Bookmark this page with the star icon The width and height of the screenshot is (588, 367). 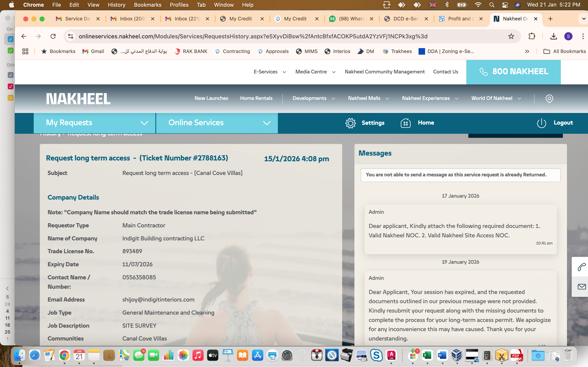click(511, 36)
